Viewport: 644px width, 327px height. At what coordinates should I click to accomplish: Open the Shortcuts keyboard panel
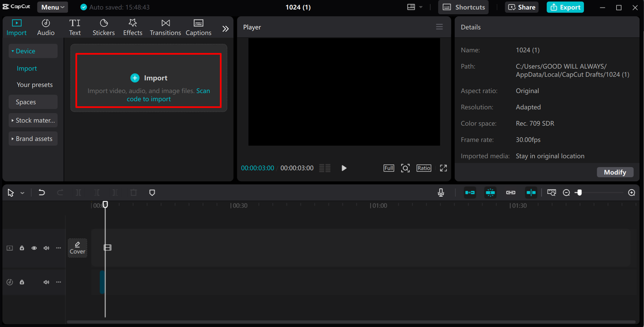[x=463, y=7]
